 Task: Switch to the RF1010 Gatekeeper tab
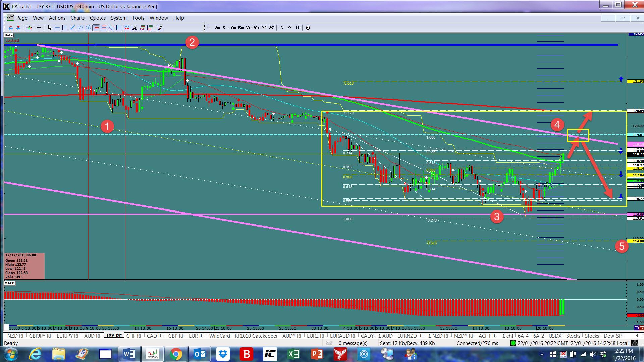pyautogui.click(x=256, y=336)
